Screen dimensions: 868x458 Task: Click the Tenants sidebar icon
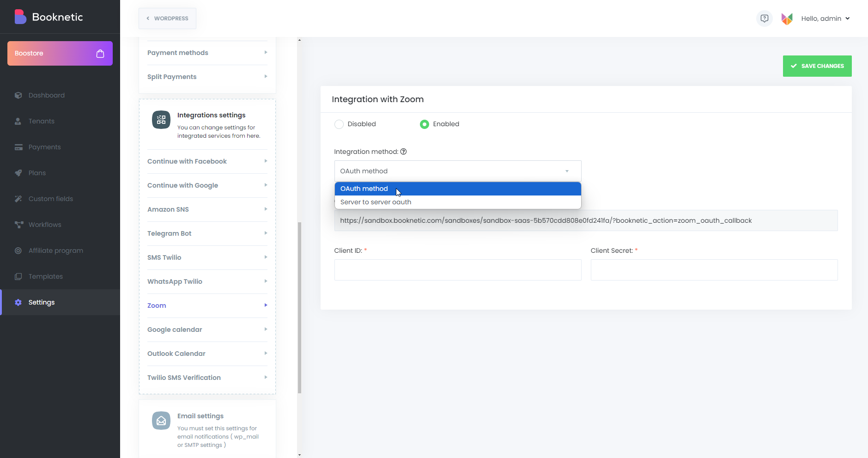pos(18,121)
